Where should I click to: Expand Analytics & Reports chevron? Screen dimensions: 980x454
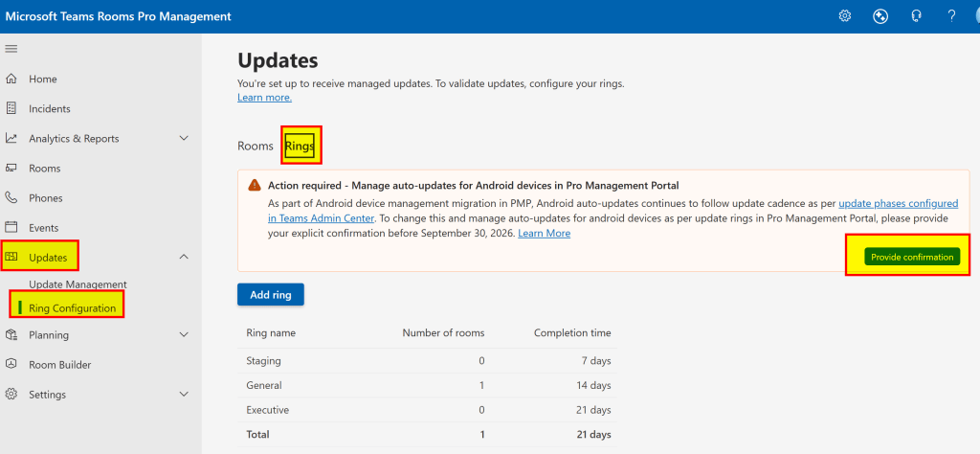[184, 138]
